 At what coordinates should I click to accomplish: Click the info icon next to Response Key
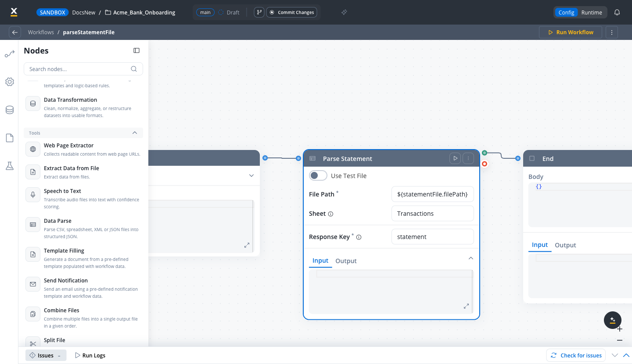click(x=359, y=237)
